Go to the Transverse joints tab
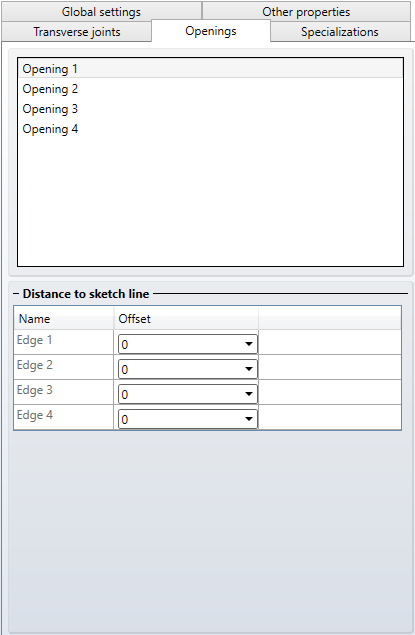Screen dimensions: 415x635 pos(77,32)
